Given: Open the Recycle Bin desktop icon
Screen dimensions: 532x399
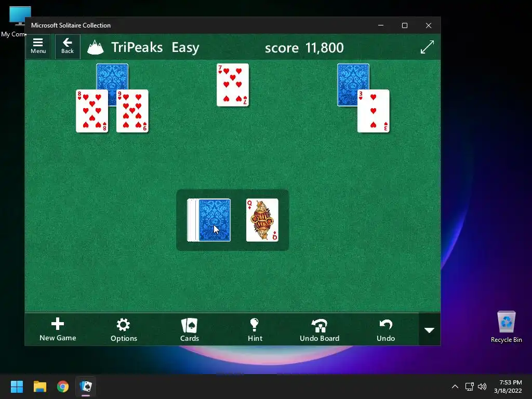Looking at the screenshot, I should (506, 327).
